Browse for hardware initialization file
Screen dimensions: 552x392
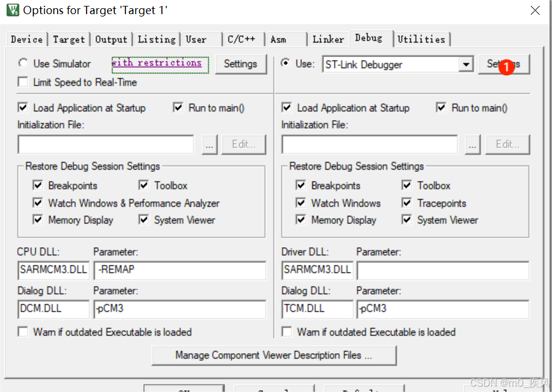[x=473, y=144]
